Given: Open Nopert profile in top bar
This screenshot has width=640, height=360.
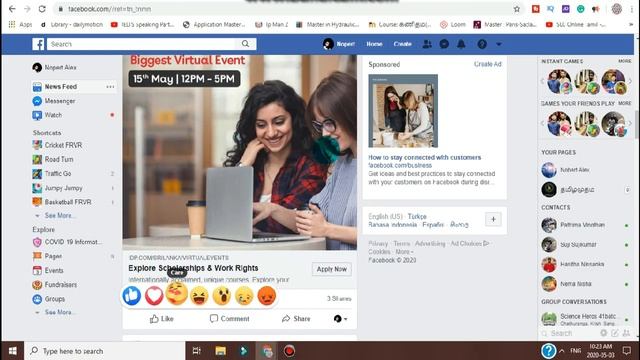Looking at the screenshot, I should [339, 44].
